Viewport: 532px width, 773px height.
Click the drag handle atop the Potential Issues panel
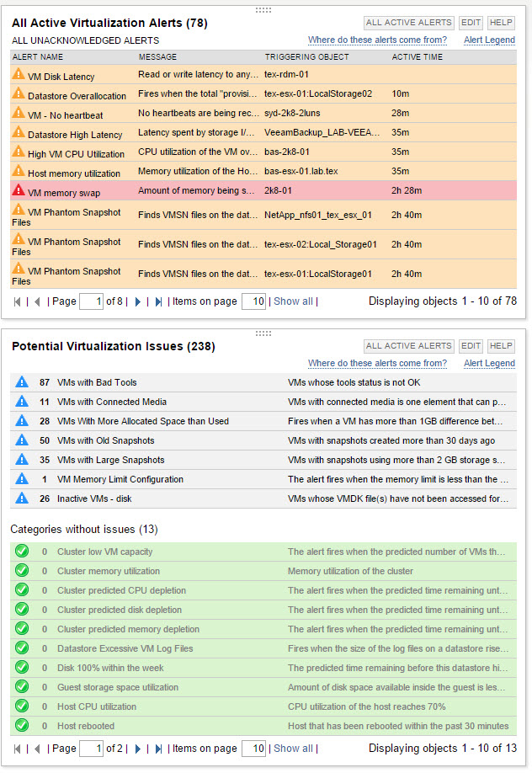pos(263,333)
